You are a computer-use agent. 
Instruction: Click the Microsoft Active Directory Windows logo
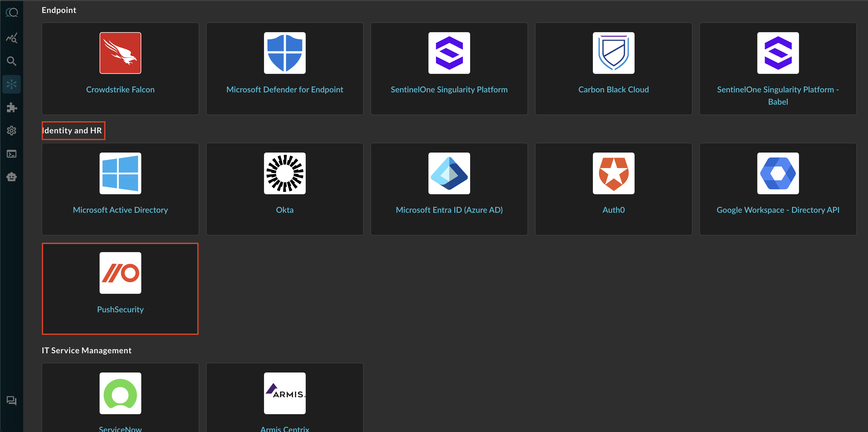click(120, 173)
